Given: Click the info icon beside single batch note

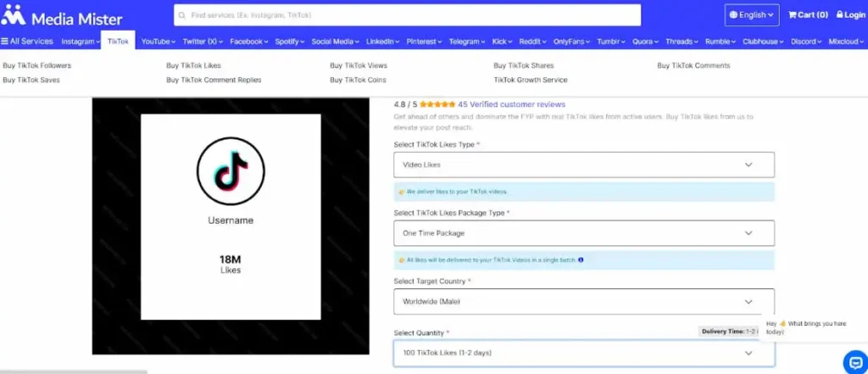Looking at the screenshot, I should coord(581,260).
